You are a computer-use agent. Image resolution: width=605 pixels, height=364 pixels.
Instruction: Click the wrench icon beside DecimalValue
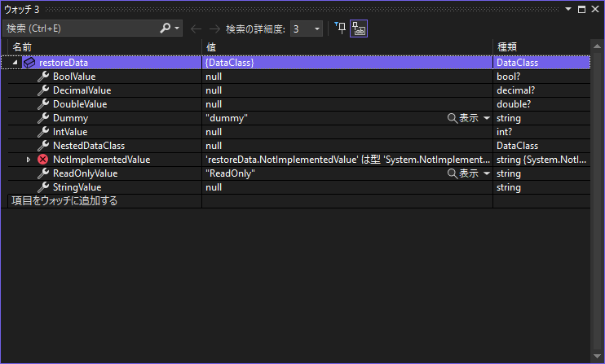pos(43,90)
